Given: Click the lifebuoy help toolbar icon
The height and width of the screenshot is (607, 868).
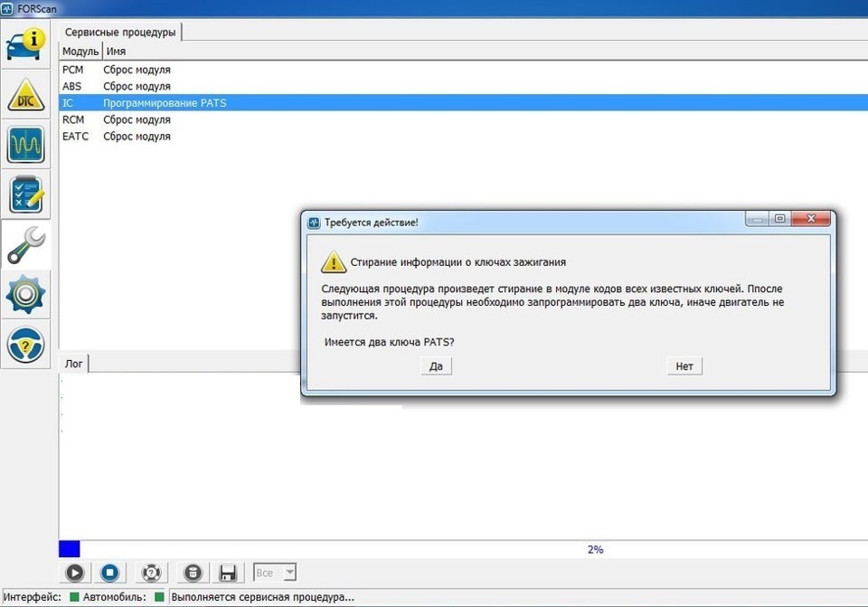Looking at the screenshot, I should tap(151, 573).
